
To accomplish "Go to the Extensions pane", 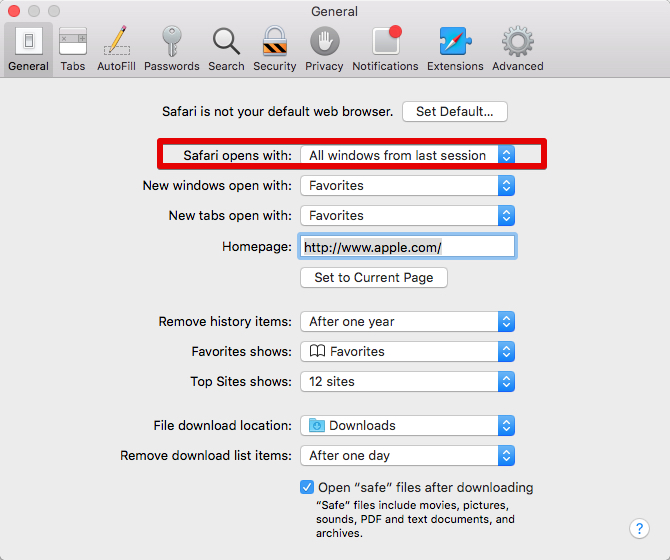I will click(455, 48).
